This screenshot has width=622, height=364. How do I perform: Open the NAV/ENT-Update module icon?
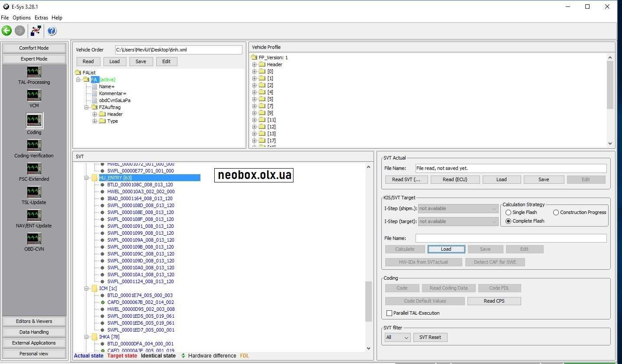tap(34, 215)
